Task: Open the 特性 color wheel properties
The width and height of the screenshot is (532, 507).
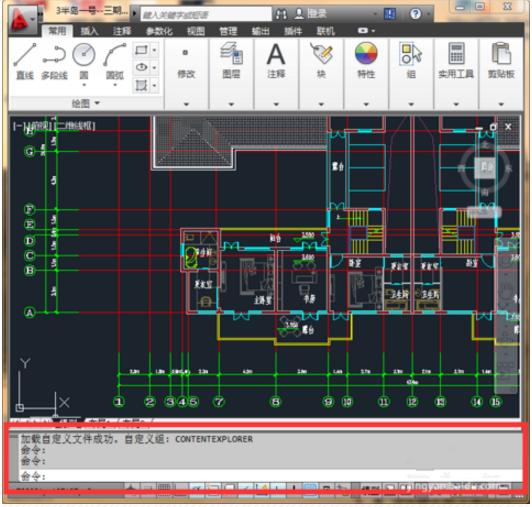Action: click(x=366, y=60)
